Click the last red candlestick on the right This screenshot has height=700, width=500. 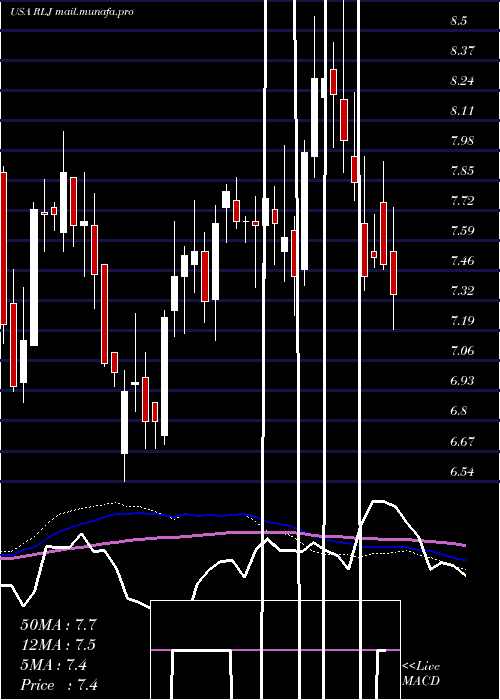[x=393, y=273]
